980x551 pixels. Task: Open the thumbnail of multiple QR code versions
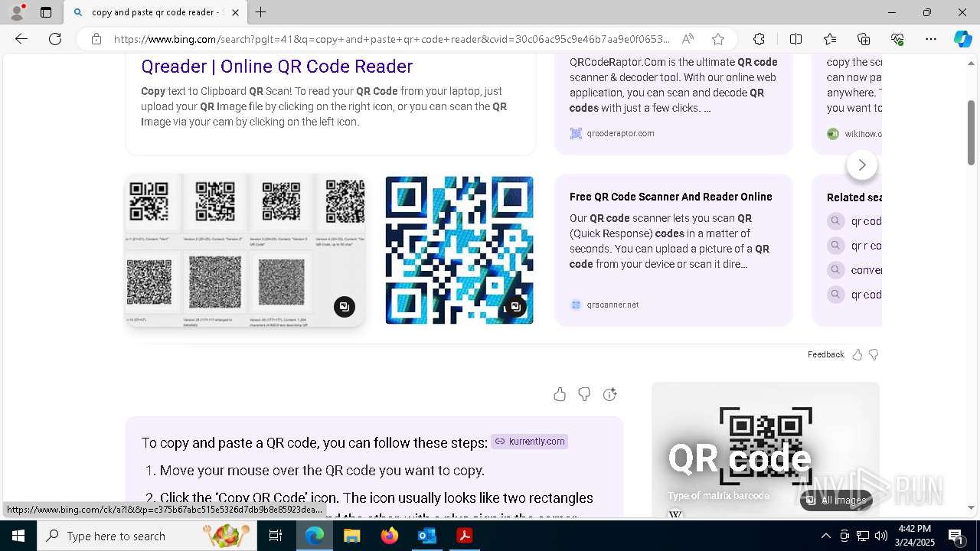245,250
